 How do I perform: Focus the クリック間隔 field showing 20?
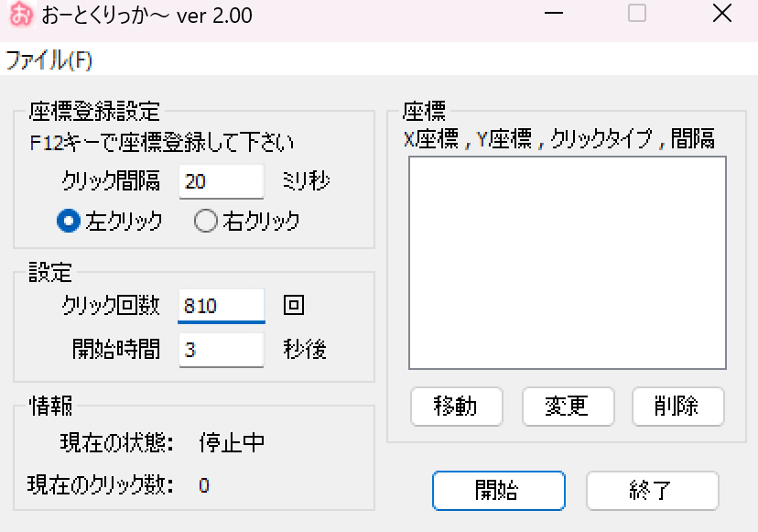[x=221, y=181]
